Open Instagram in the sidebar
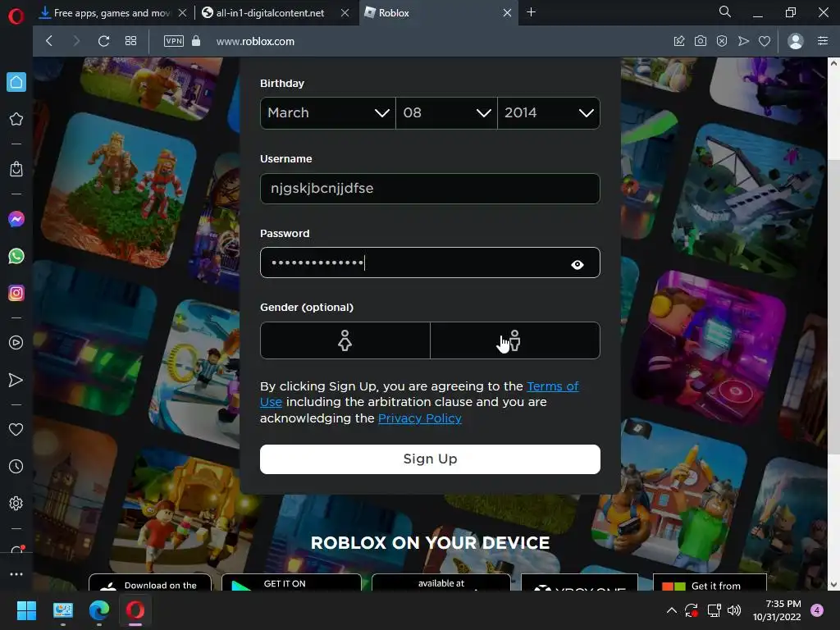This screenshot has height=630, width=840. click(x=16, y=293)
